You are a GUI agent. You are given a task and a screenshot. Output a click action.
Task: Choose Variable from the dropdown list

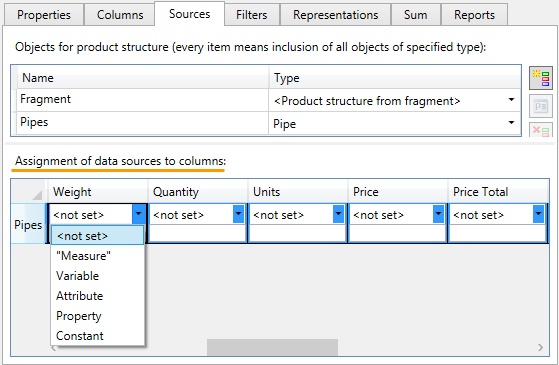tap(97, 276)
